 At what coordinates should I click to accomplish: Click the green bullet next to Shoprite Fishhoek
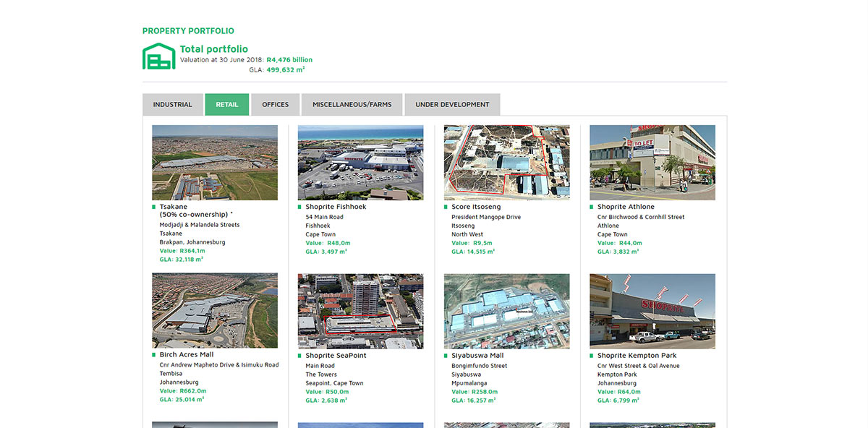pos(299,206)
